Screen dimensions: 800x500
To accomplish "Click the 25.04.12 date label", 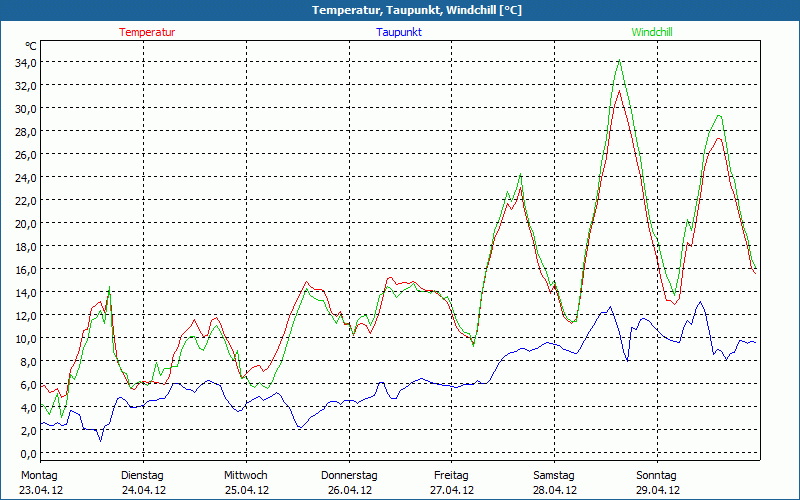I will [247, 490].
